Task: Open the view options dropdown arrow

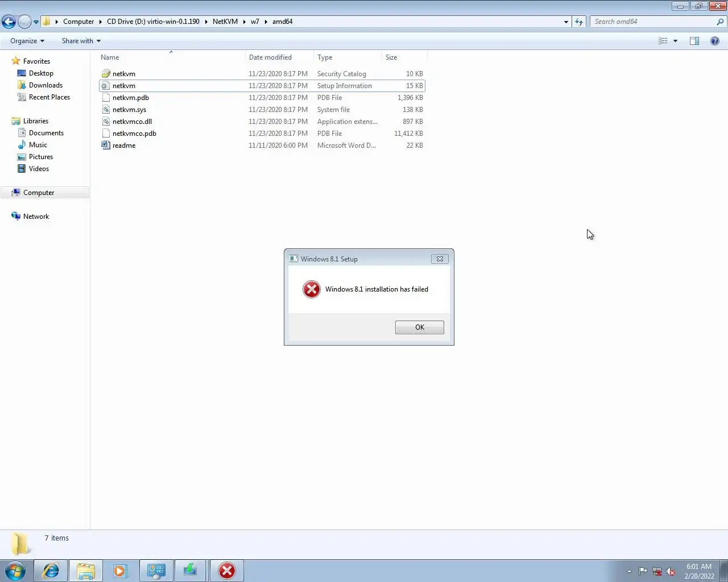Action: click(675, 41)
